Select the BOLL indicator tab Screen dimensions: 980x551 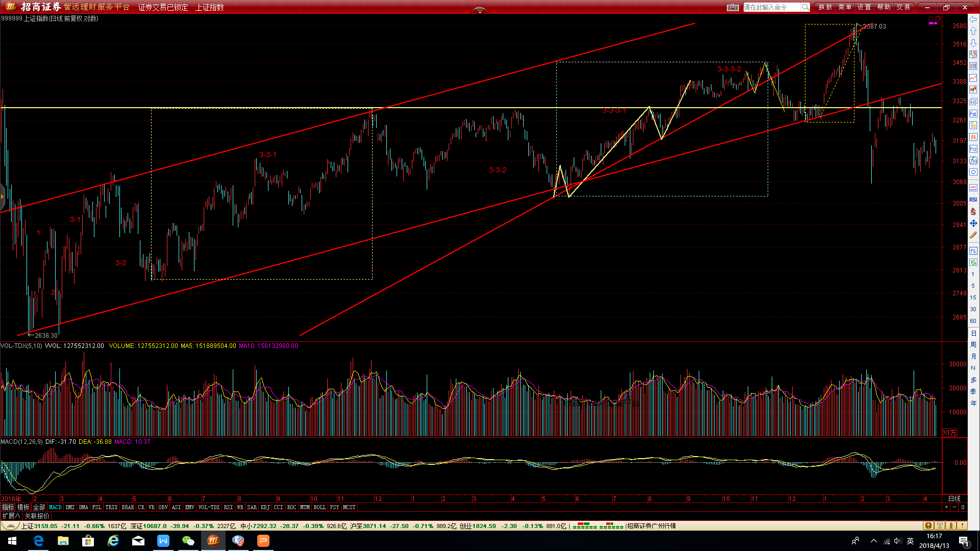tap(320, 507)
